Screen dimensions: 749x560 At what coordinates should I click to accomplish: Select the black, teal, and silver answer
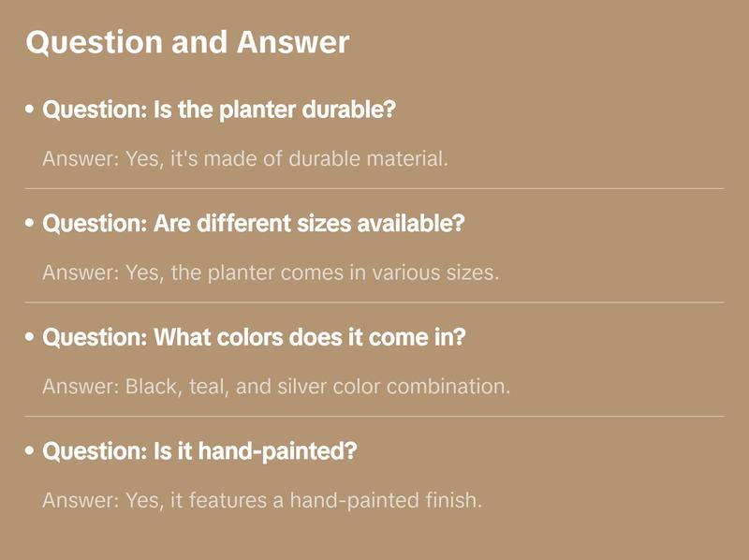tap(276, 386)
